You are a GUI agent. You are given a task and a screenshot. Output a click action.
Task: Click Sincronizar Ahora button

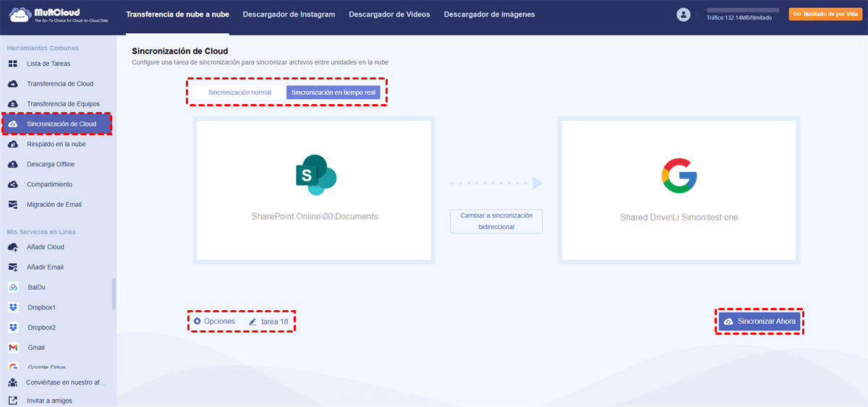click(x=759, y=322)
